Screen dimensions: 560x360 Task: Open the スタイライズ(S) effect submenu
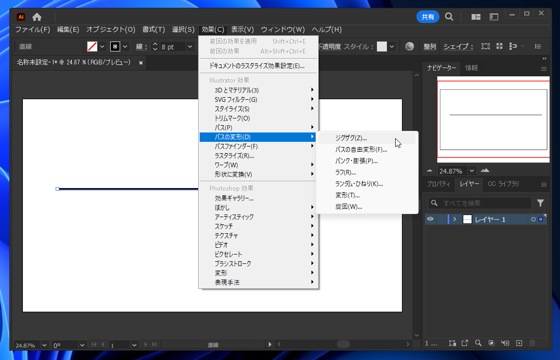coord(259,109)
